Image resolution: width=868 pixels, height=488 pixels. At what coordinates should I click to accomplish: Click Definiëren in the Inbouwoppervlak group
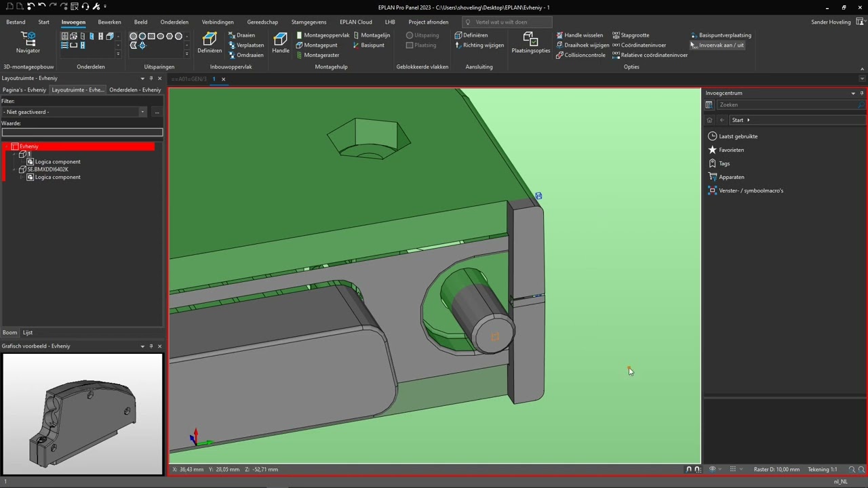tap(210, 43)
